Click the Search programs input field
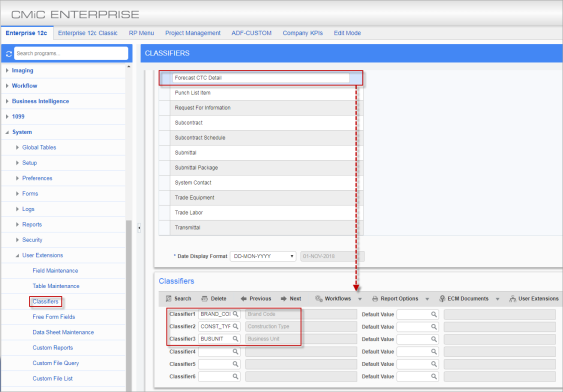This screenshot has width=563, height=392. coord(71,53)
